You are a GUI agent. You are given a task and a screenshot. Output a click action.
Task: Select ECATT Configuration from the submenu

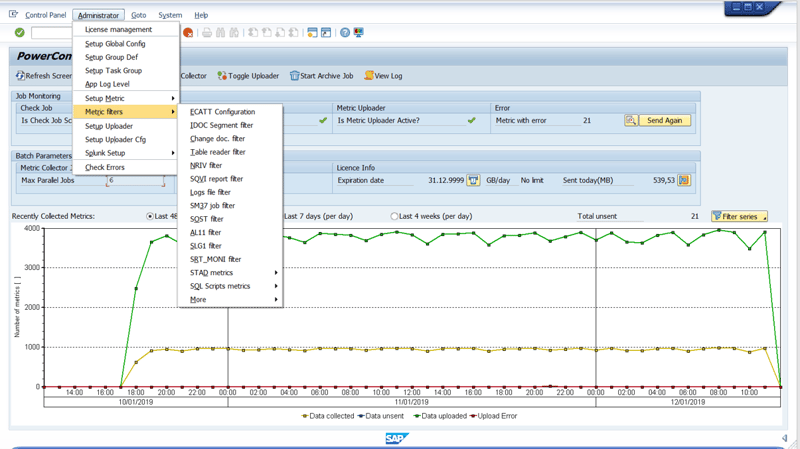230,112
